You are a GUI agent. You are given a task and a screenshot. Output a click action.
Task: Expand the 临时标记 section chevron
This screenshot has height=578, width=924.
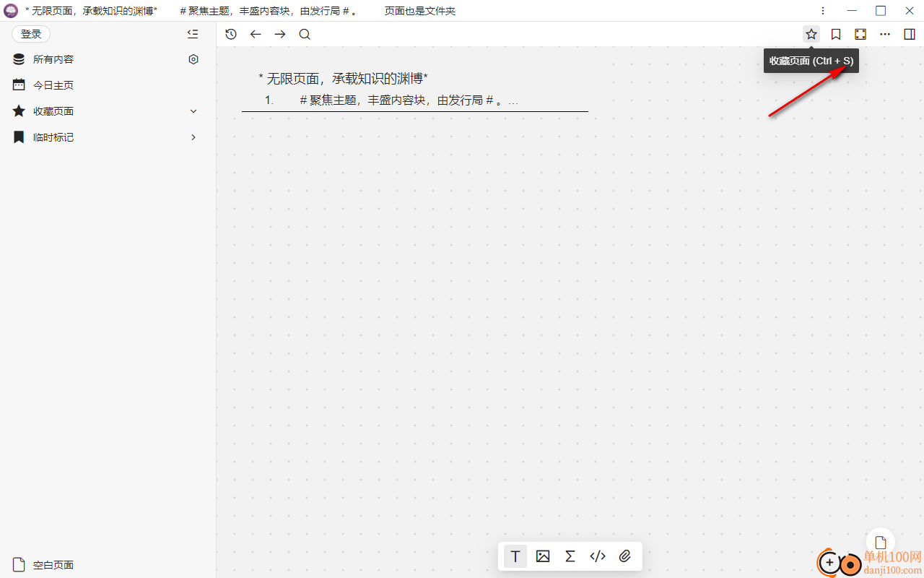(x=193, y=137)
